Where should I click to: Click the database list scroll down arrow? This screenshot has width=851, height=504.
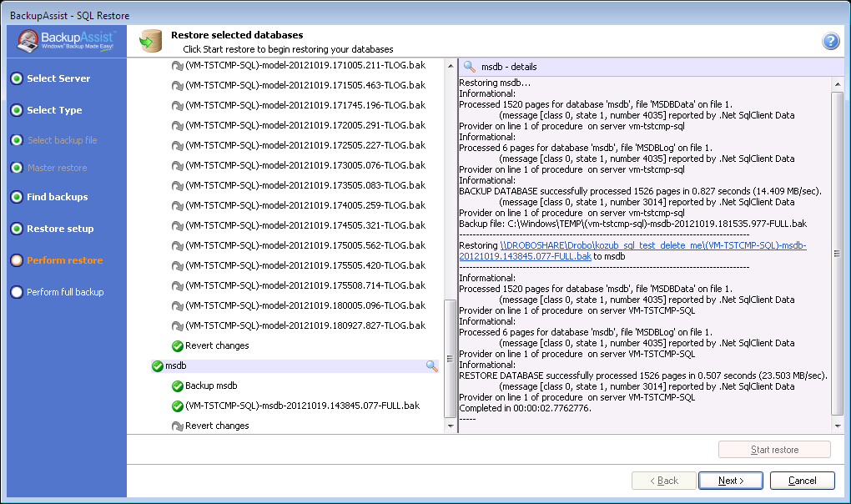click(x=451, y=426)
